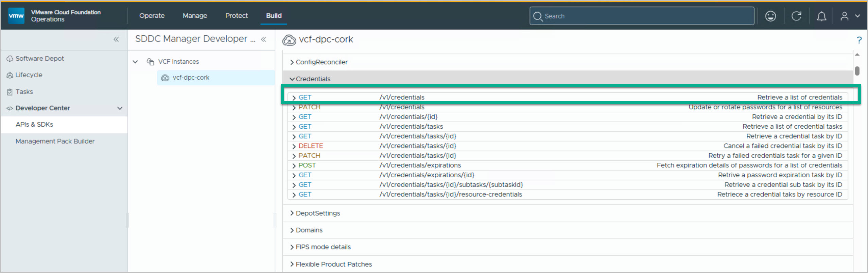The image size is (868, 273).
Task: Click the 'VMware Cloud Foundation Operations' title
Action: [66, 16]
